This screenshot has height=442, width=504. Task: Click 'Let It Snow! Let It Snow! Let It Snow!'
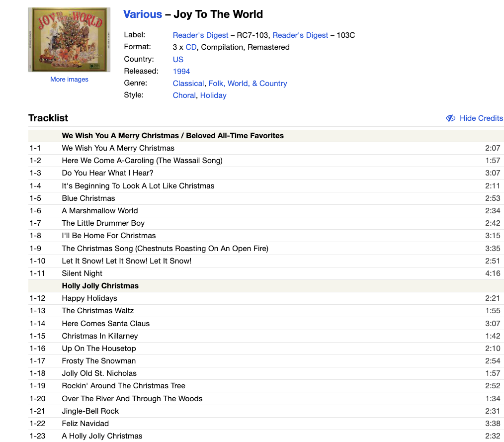click(127, 261)
